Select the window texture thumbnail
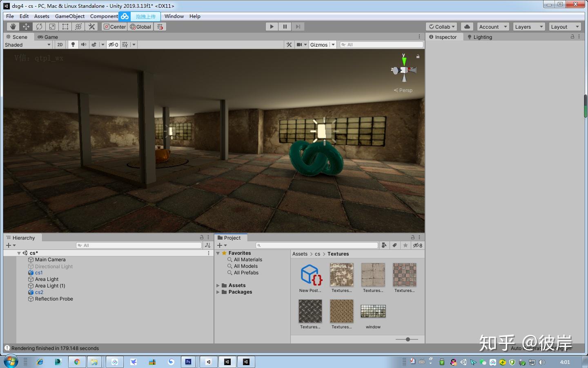 pyautogui.click(x=372, y=311)
